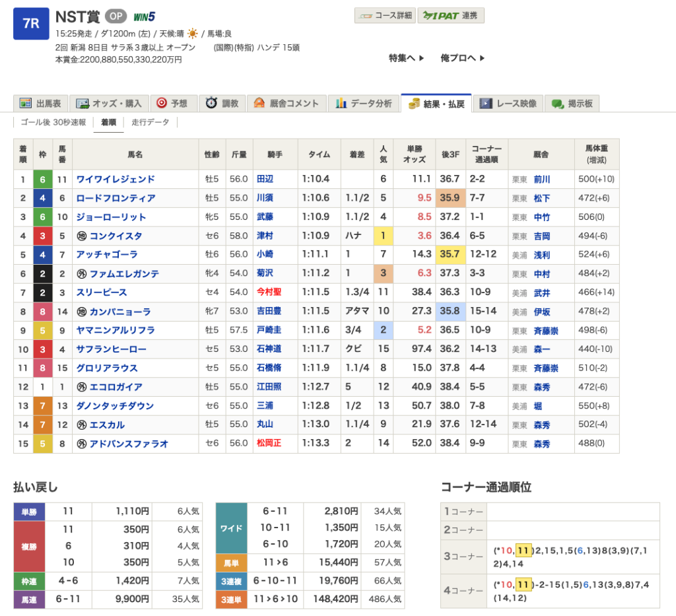Open jockey 今村聖 profile
Image resolution: width=676 pixels, height=616 pixels.
(x=269, y=292)
